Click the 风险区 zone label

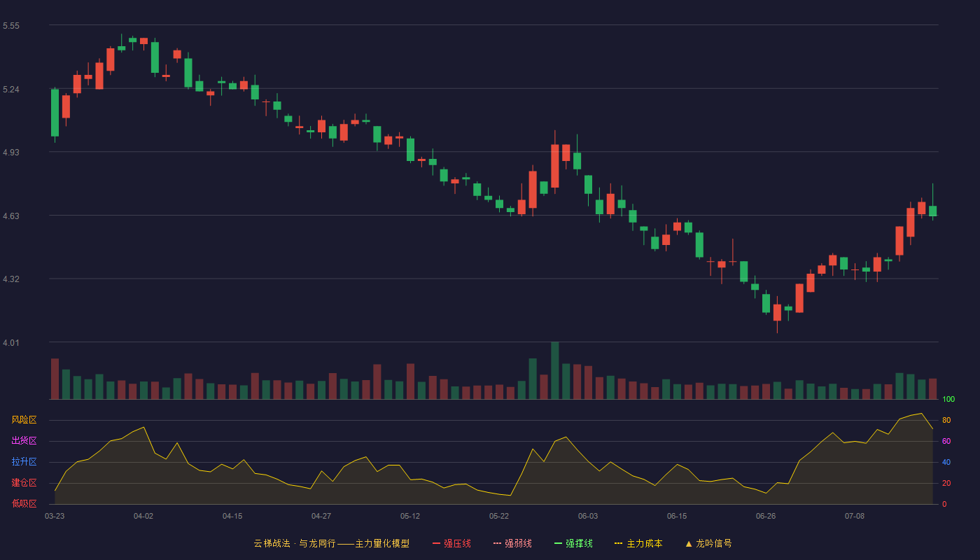[x=24, y=420]
